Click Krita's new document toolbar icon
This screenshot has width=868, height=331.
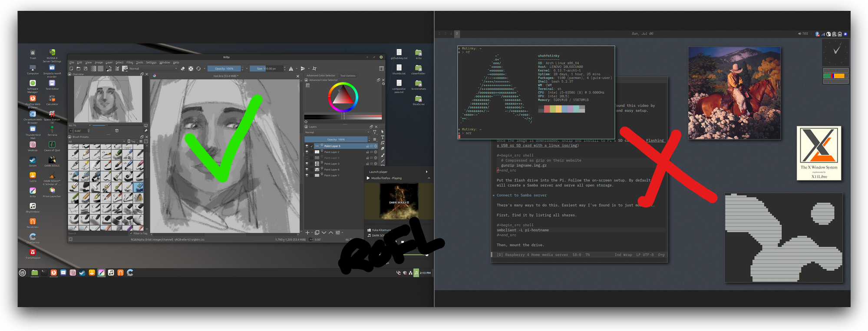[71, 69]
